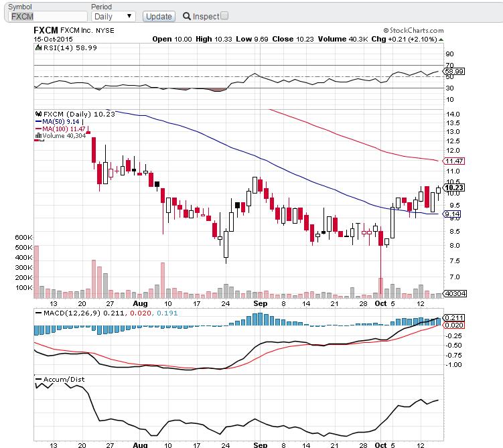Click the MA(50) 9.14 legend label

pos(61,121)
